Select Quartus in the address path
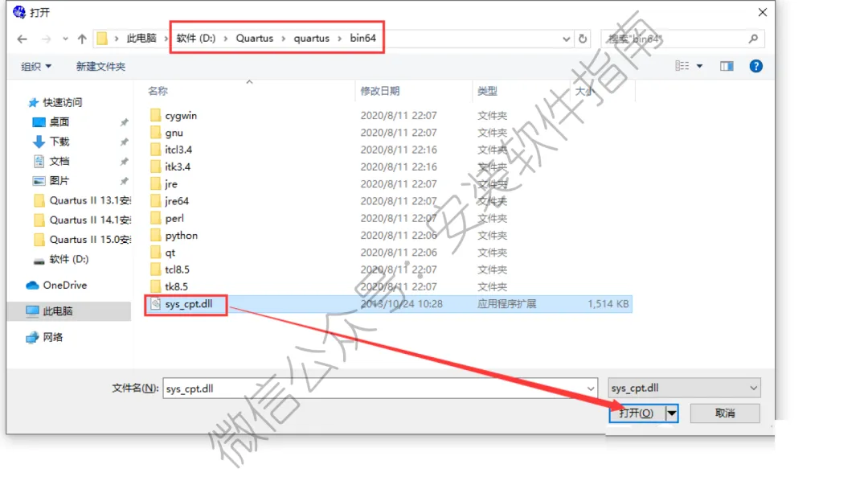 click(255, 39)
